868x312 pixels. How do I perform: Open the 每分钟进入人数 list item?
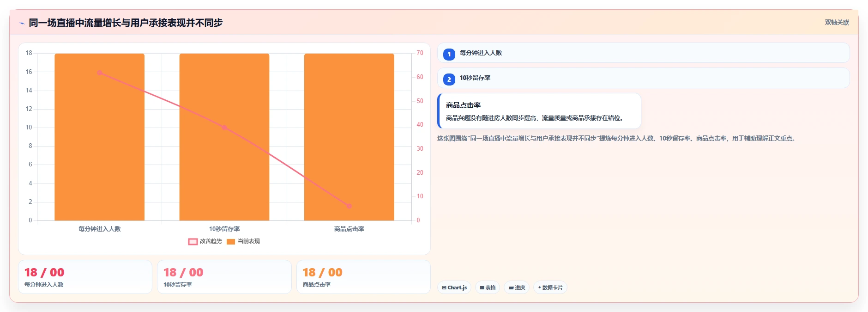(643, 53)
